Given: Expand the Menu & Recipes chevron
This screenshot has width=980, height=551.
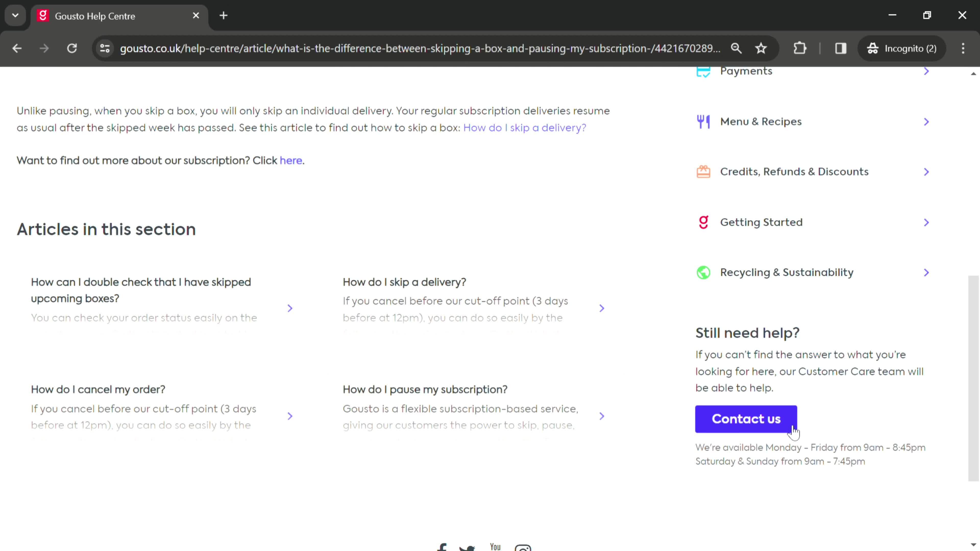Looking at the screenshot, I should 926,122.
